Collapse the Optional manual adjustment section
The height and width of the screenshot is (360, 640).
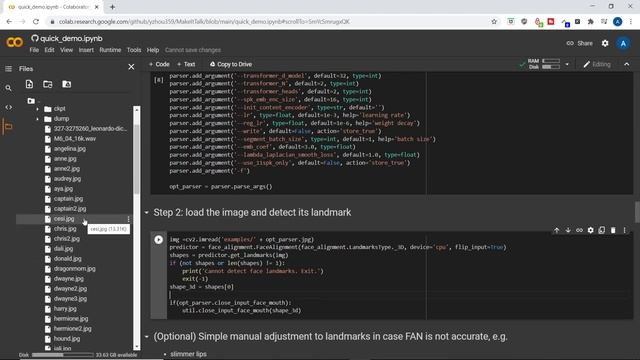pyautogui.click(x=147, y=337)
